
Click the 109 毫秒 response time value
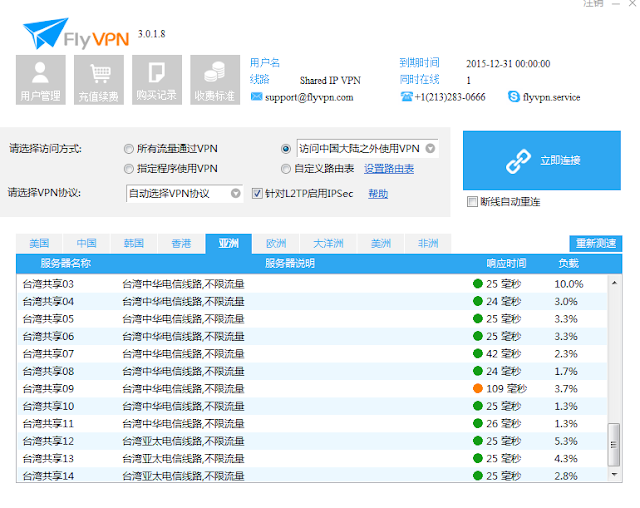click(x=507, y=388)
